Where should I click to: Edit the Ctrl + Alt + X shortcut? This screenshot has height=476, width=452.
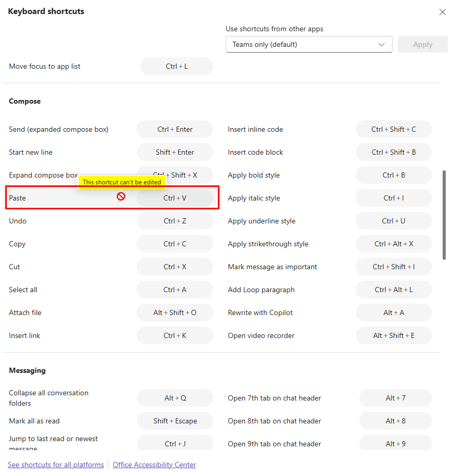[394, 244]
